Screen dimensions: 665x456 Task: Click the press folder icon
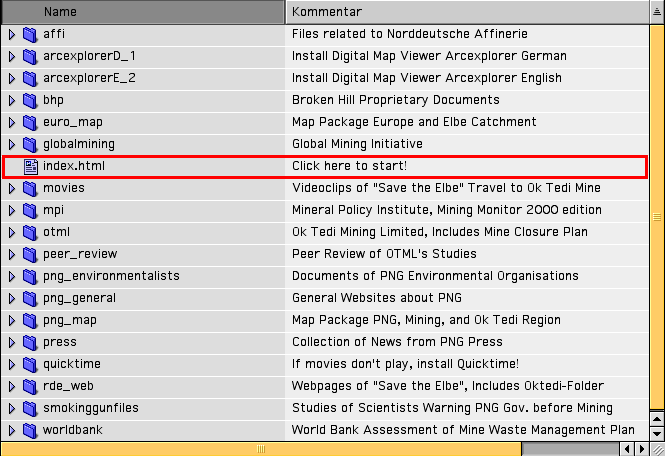30,343
